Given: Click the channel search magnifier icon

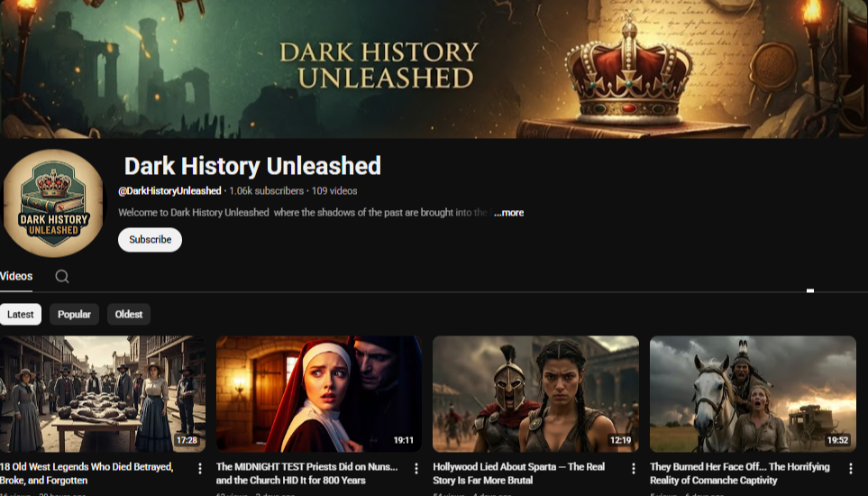Looking at the screenshot, I should pos(62,277).
